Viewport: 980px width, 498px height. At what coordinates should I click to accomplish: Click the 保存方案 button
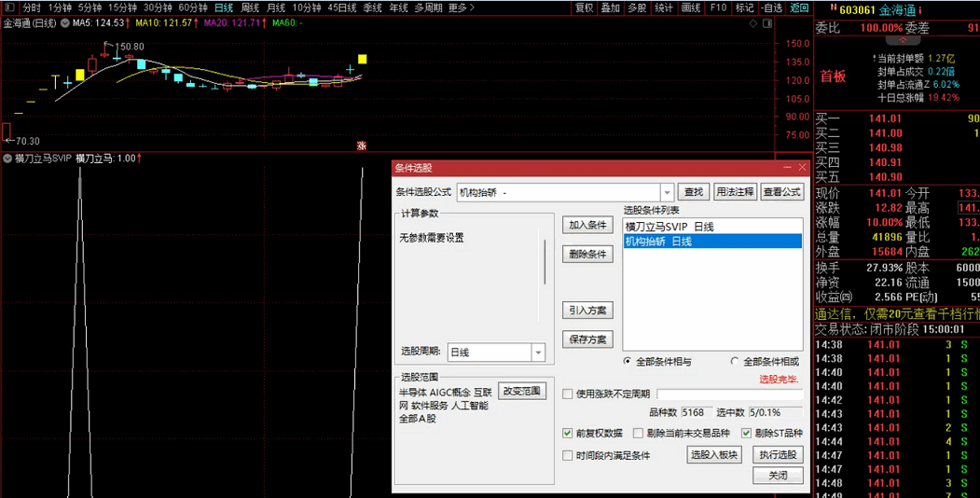587,339
